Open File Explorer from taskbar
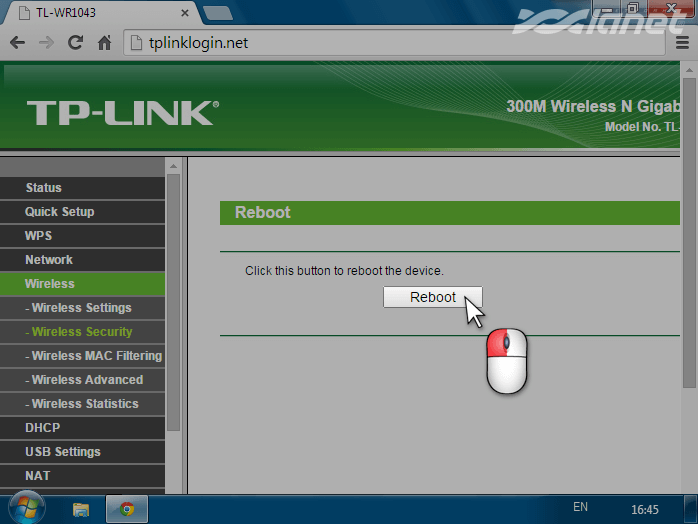This screenshot has height=524, width=698. click(81, 509)
